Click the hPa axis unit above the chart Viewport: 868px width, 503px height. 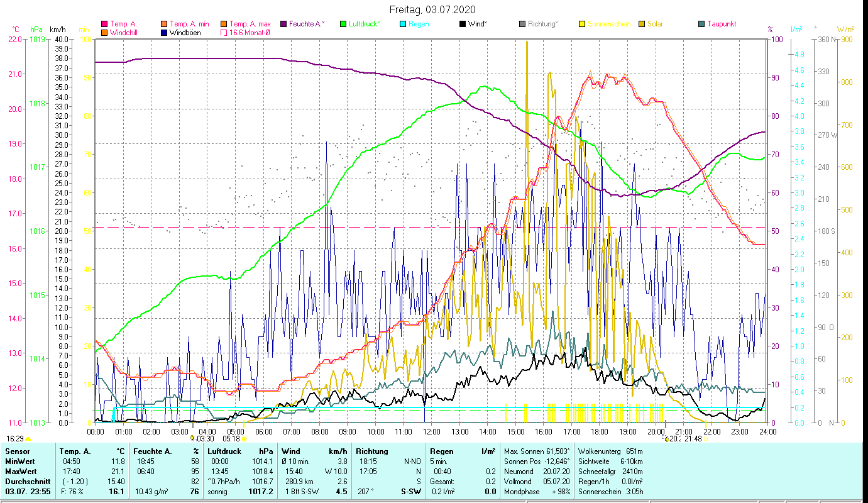(x=36, y=30)
